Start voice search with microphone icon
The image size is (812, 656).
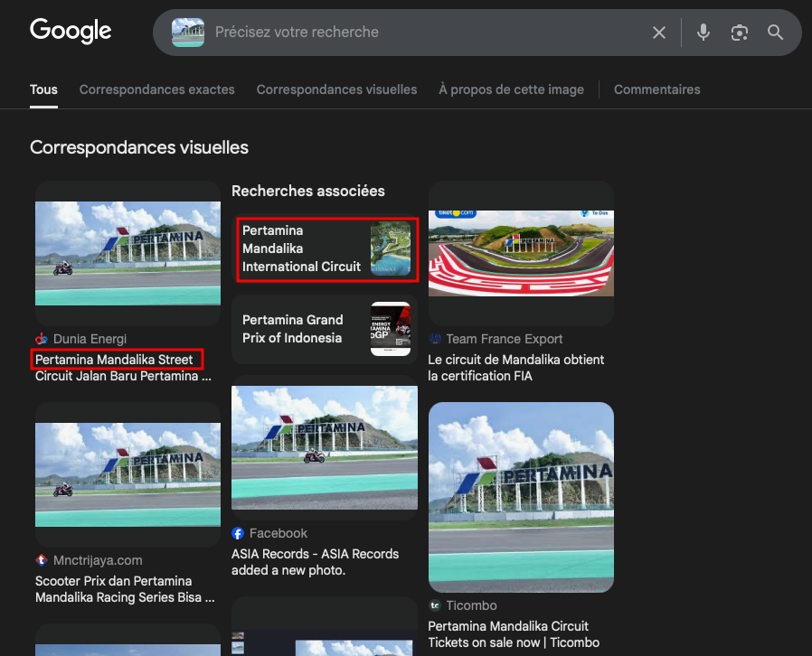(x=703, y=33)
